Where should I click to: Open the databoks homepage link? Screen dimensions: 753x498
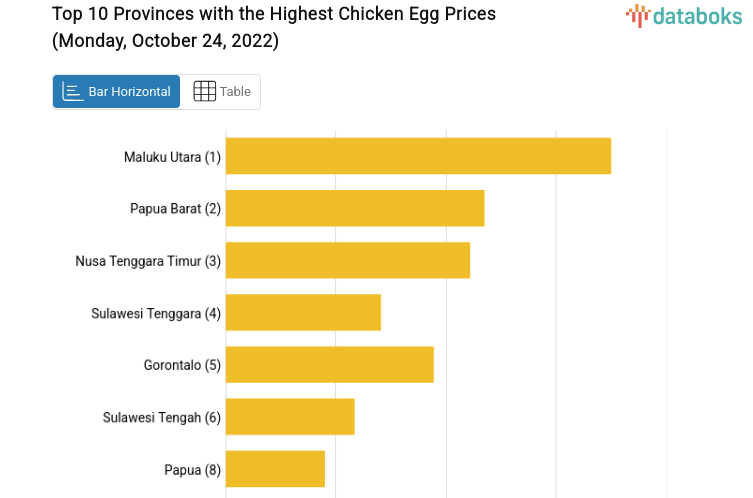(x=685, y=15)
